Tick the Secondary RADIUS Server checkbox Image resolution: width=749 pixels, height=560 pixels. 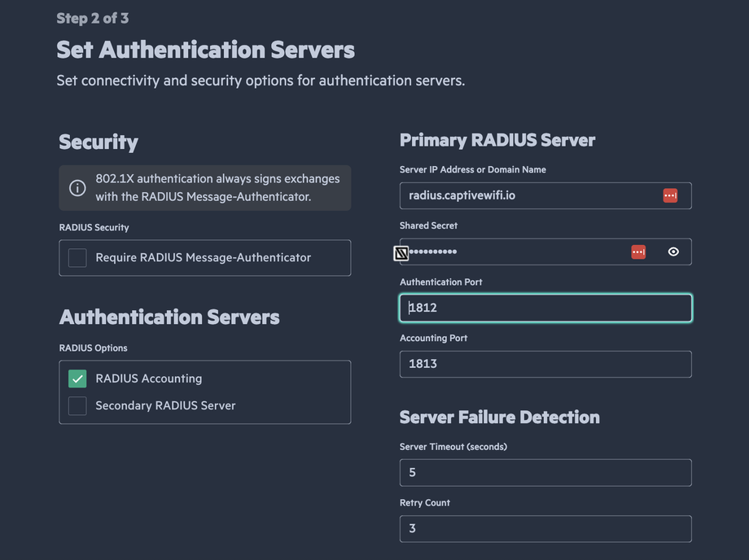[x=77, y=405]
